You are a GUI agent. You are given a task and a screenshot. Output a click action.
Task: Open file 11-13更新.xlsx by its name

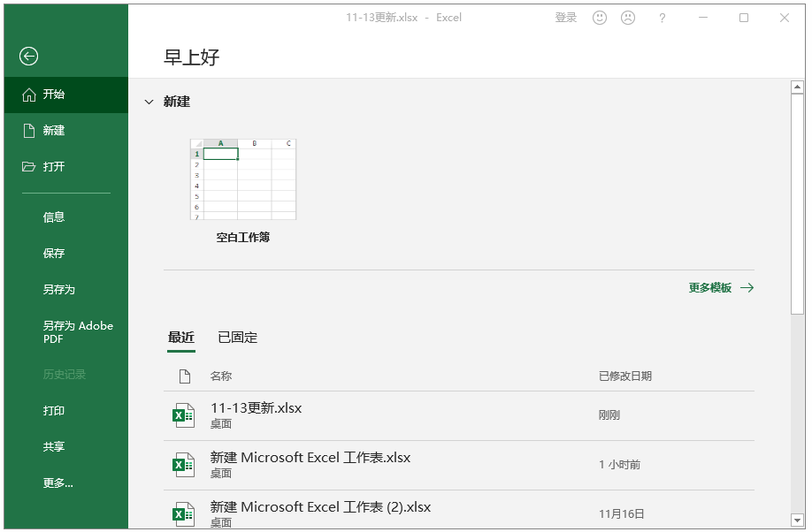(x=256, y=407)
